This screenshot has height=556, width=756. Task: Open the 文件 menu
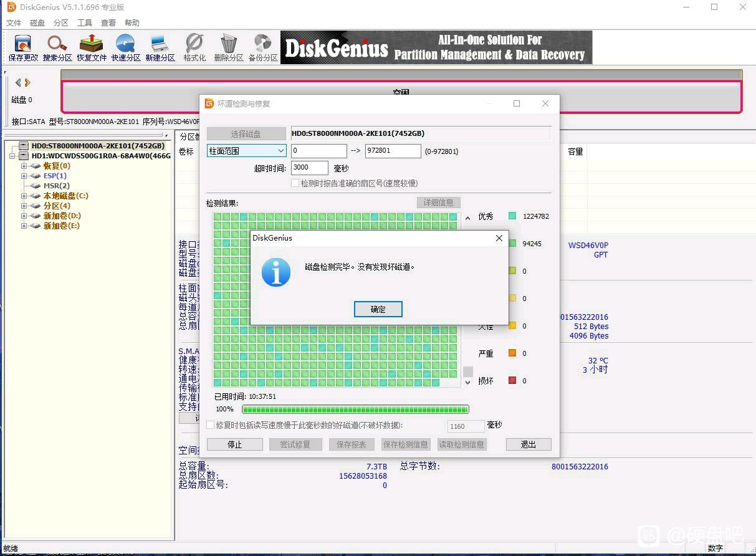click(x=14, y=23)
